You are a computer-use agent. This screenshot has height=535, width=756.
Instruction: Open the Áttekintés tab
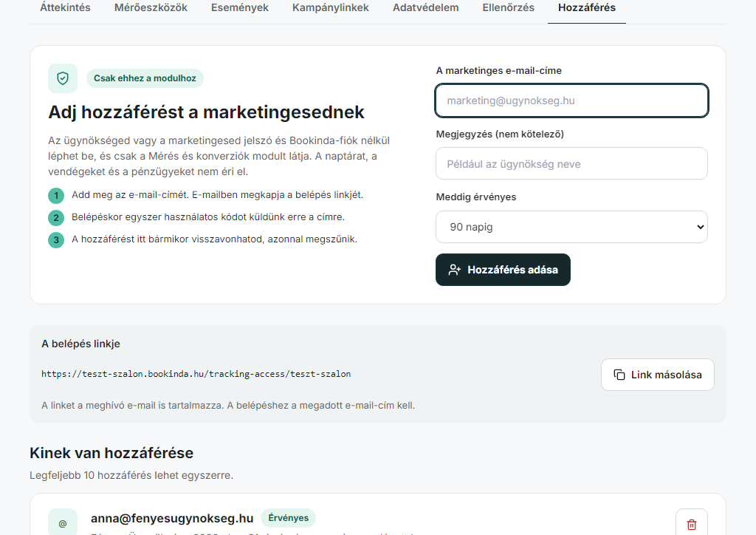(65, 7)
